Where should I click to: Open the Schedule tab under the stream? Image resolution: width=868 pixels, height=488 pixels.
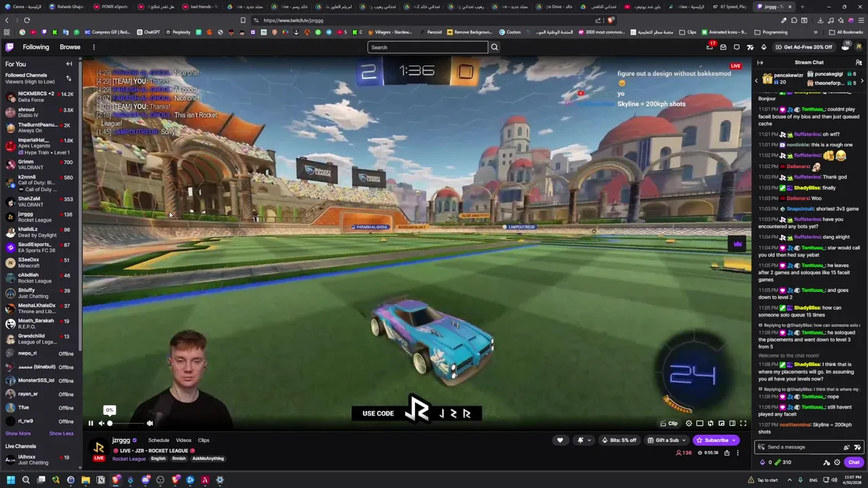pyautogui.click(x=158, y=441)
